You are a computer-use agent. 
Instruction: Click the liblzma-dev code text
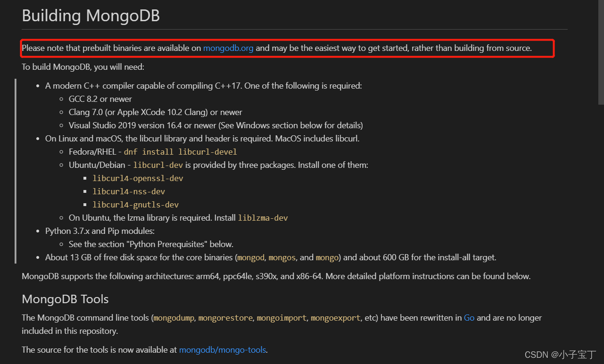click(263, 218)
